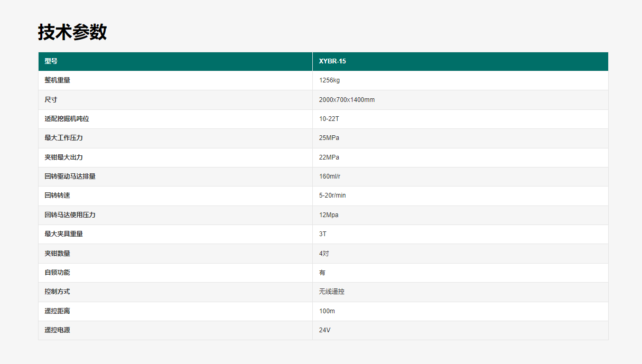Select the 160ml/r value
Image resolution: width=642 pixels, height=364 pixels.
[330, 176]
